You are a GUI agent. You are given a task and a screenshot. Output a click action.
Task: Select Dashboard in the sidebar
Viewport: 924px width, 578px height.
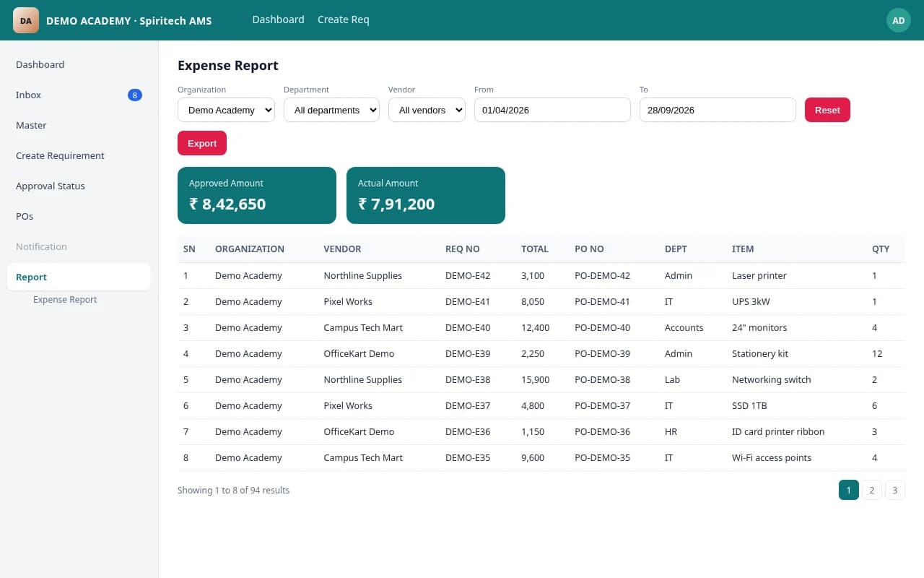79,64
